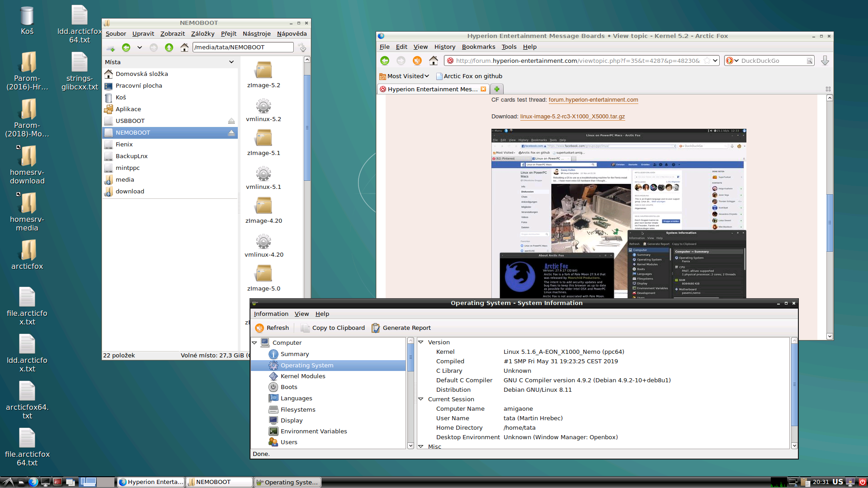Reload the page in Arctic Fox
The width and height of the screenshot is (868, 488).
(417, 61)
